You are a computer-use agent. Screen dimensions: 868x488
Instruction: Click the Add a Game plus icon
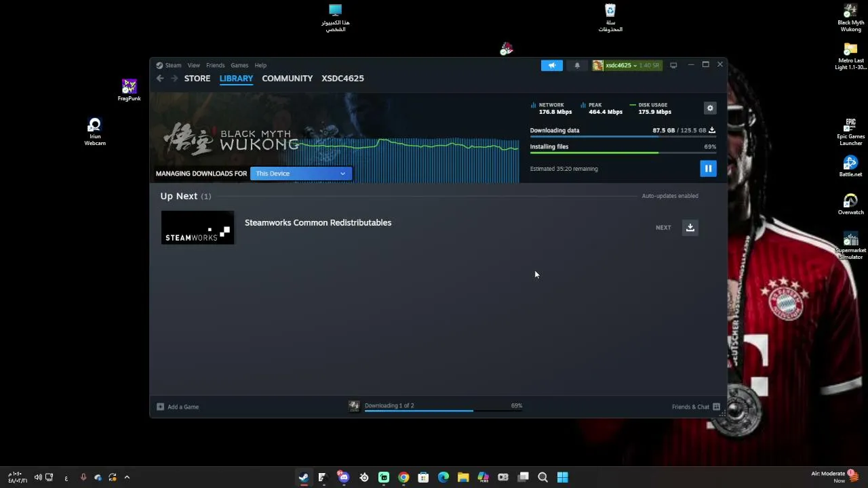pos(160,407)
